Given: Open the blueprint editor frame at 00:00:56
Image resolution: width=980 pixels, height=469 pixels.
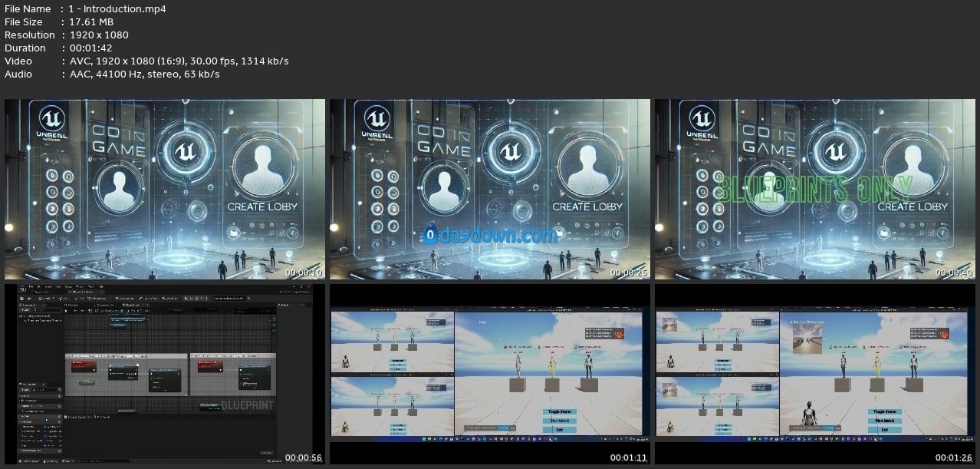Looking at the screenshot, I should (164, 374).
